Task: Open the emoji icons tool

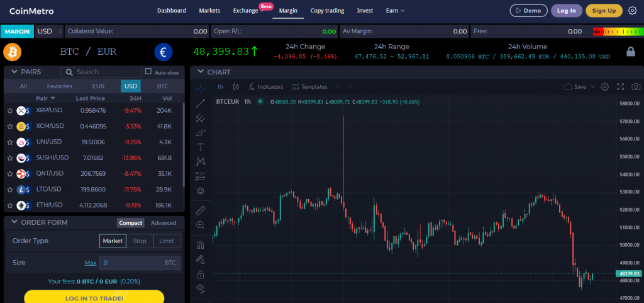Action: (201, 191)
